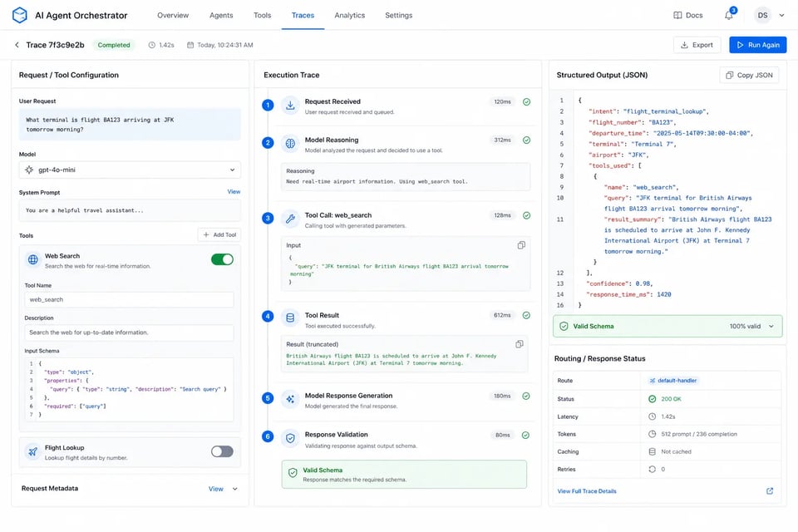Click the 312ms duration badge
The width and height of the screenshot is (798, 532).
502,140
